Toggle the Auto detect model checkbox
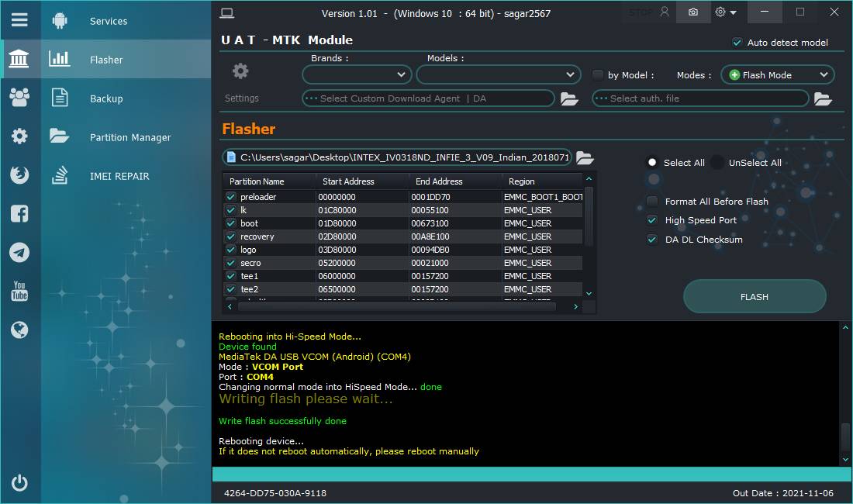This screenshot has width=853, height=504. pos(737,43)
